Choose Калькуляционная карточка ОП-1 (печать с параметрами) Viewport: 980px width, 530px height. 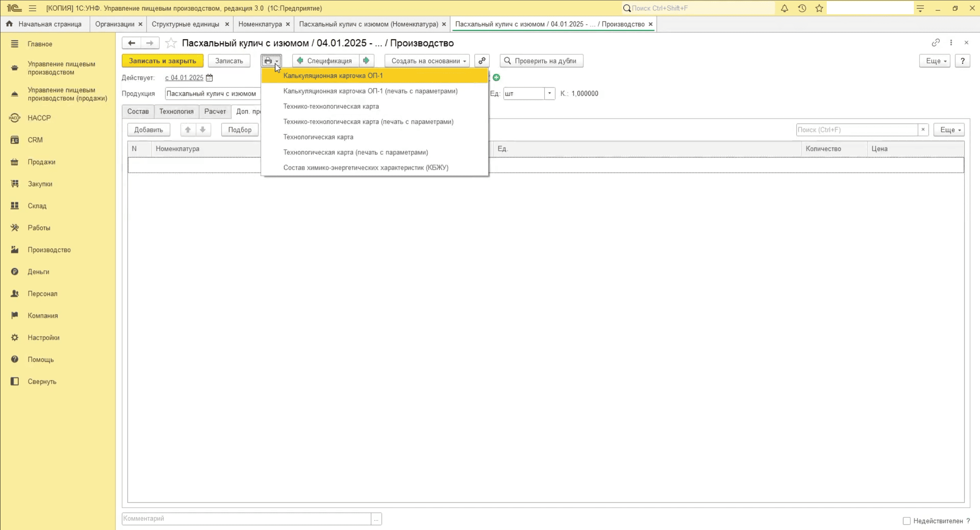[x=375, y=91]
